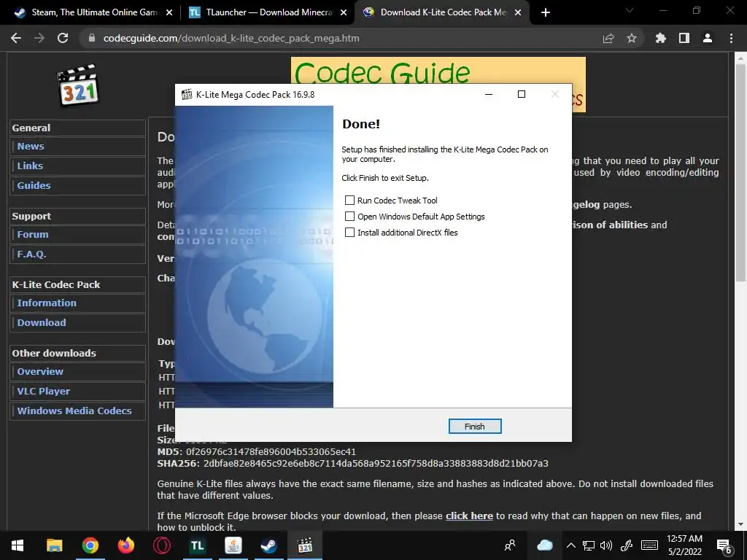This screenshot has height=560, width=747.
Task: Open Chrome profile avatar icon
Action: [x=708, y=38]
